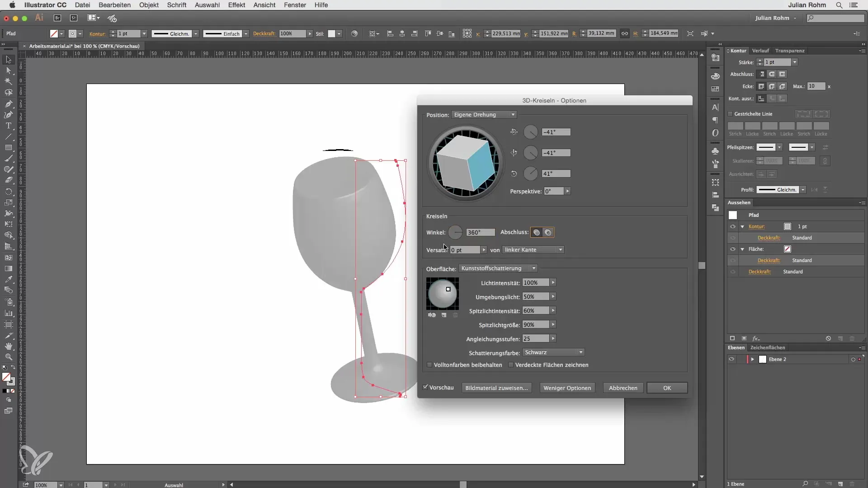The height and width of the screenshot is (488, 868).
Task: Select the Direct Selection tool
Action: (8, 70)
